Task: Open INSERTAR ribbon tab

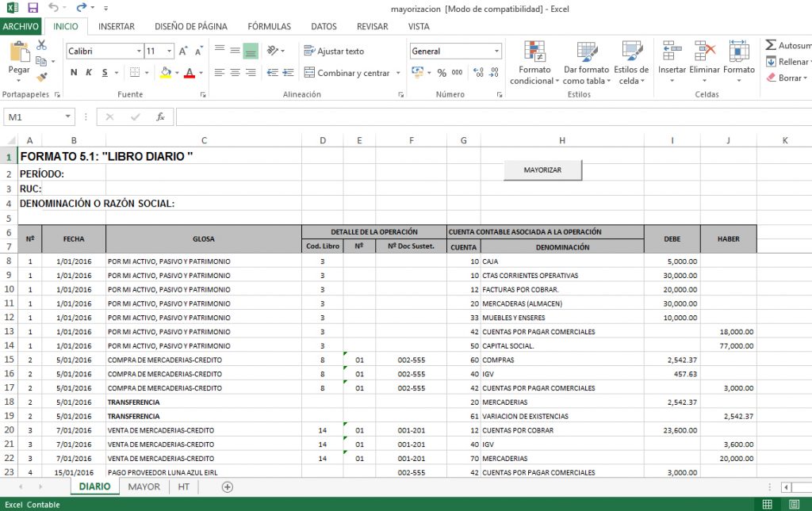Action: point(117,26)
